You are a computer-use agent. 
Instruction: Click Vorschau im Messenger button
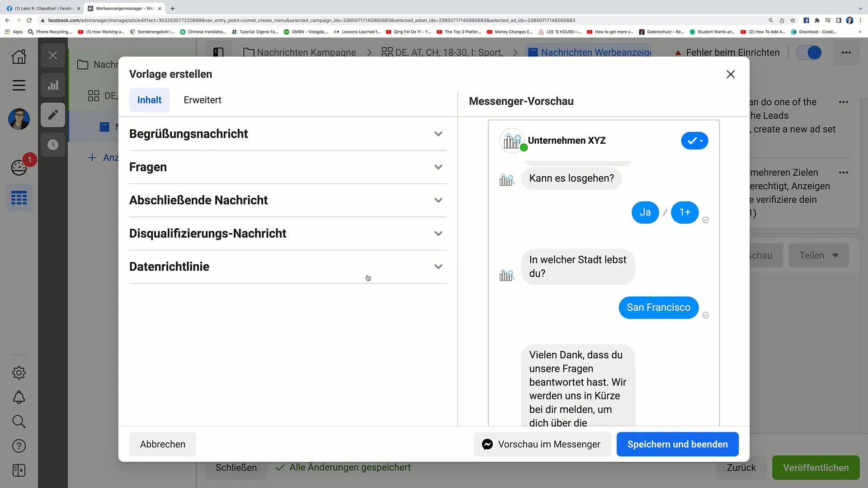point(542,444)
